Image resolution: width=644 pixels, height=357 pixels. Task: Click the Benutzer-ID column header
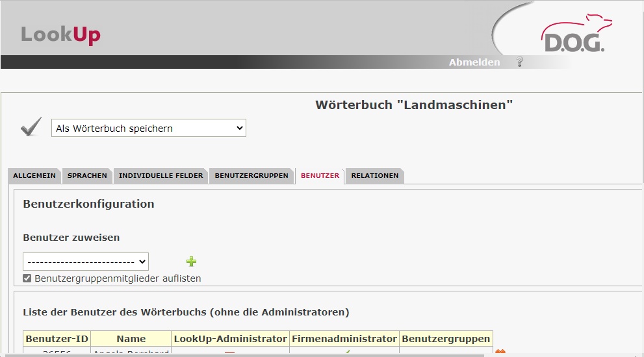click(x=57, y=339)
